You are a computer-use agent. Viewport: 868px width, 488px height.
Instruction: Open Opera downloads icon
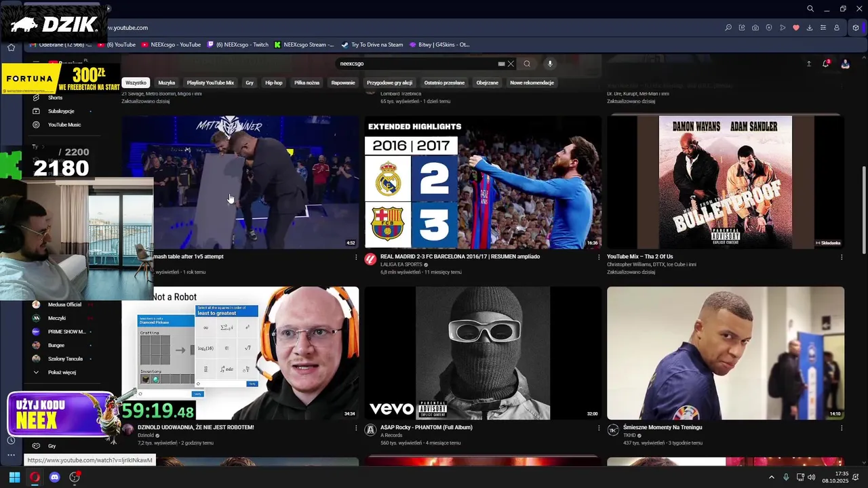click(x=810, y=28)
